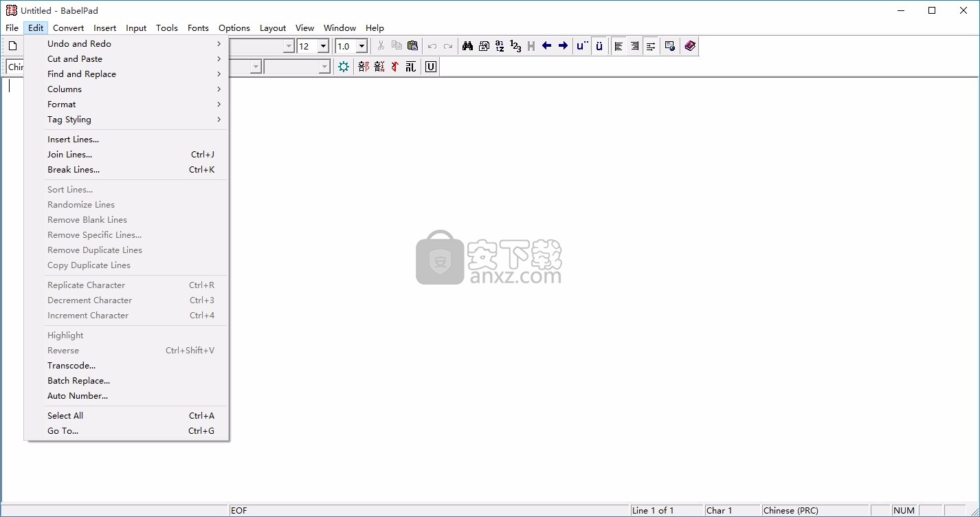
Task: Open the Layout menu
Action: (x=273, y=28)
